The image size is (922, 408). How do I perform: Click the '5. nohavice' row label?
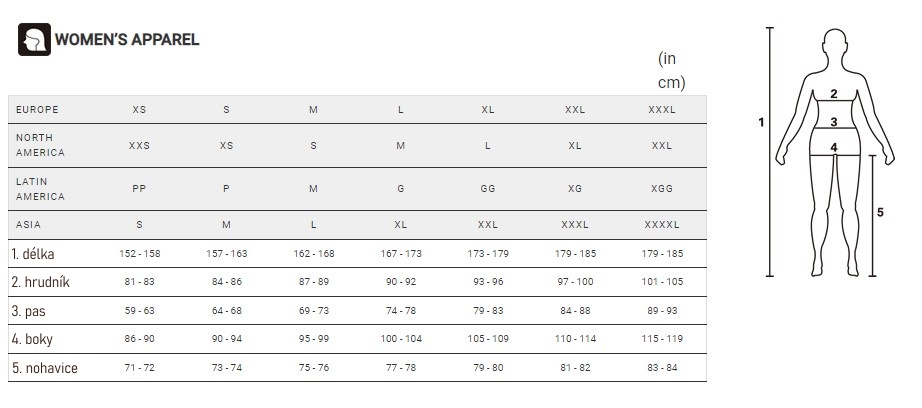[45, 368]
